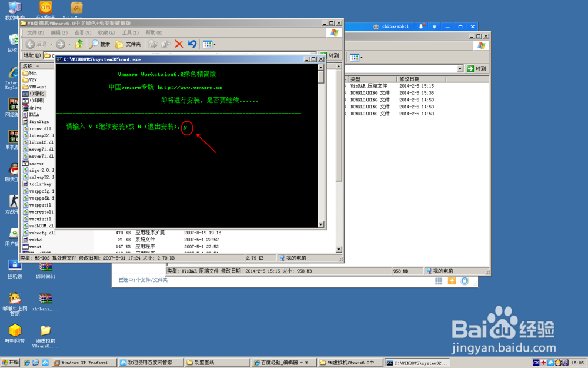Open the Back history dropdown arrow
588x368 pixels.
pos(51,44)
